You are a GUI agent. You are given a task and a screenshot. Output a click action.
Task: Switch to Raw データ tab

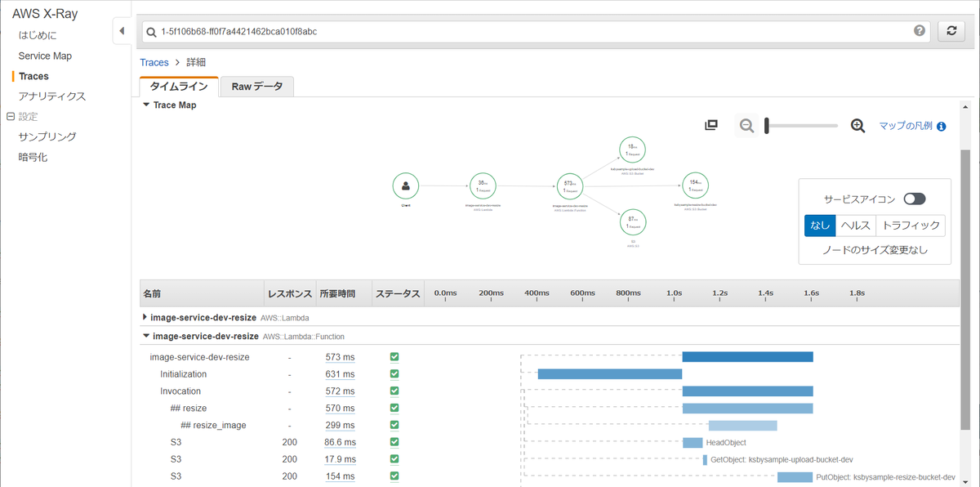point(257,87)
